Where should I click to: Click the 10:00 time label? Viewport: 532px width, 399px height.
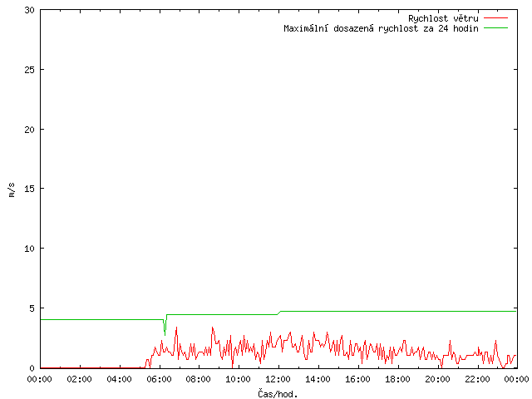[x=239, y=379]
